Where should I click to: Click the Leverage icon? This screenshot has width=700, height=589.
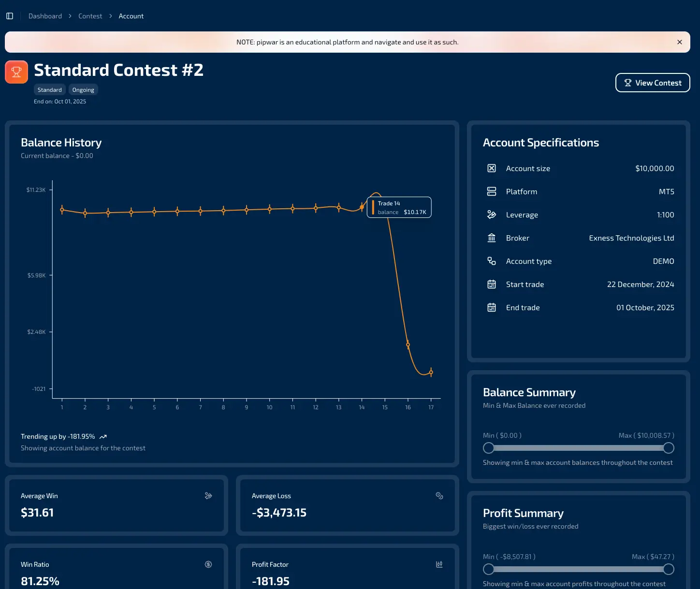pyautogui.click(x=492, y=215)
